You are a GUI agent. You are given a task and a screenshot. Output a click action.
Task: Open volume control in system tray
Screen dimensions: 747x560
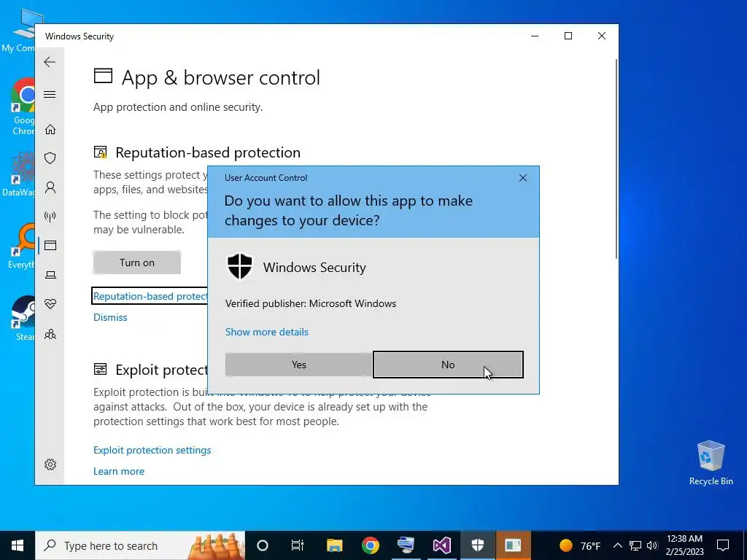652,545
